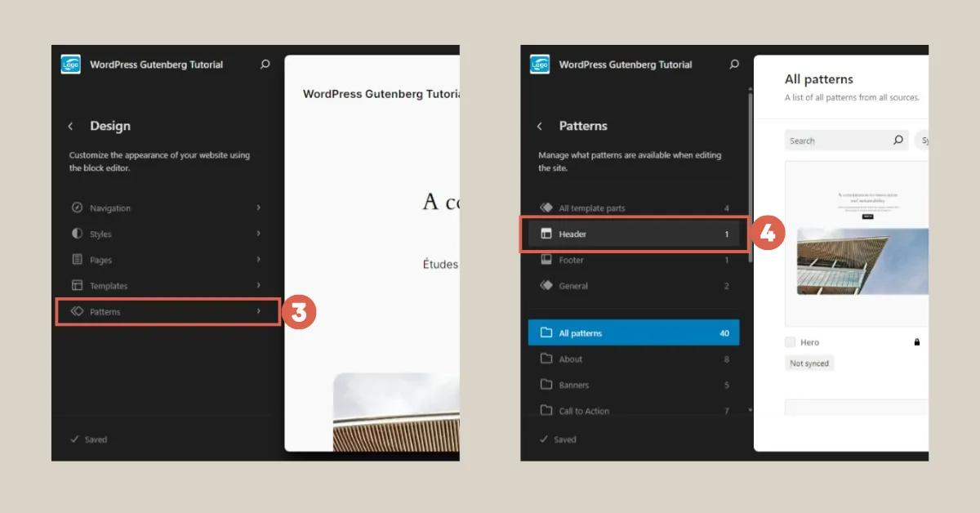The height and width of the screenshot is (513, 980).
Task: Click the Patterns icon in Design sidebar
Action: 78,311
